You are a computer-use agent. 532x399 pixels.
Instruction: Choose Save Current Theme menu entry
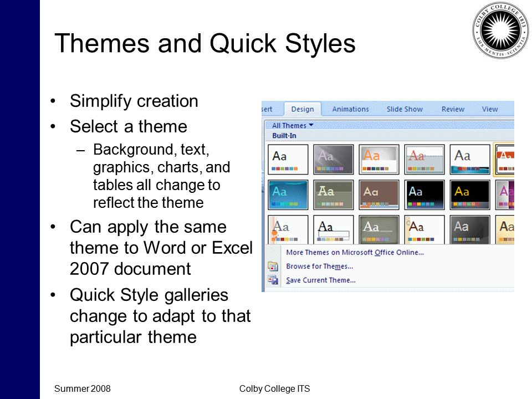point(321,280)
